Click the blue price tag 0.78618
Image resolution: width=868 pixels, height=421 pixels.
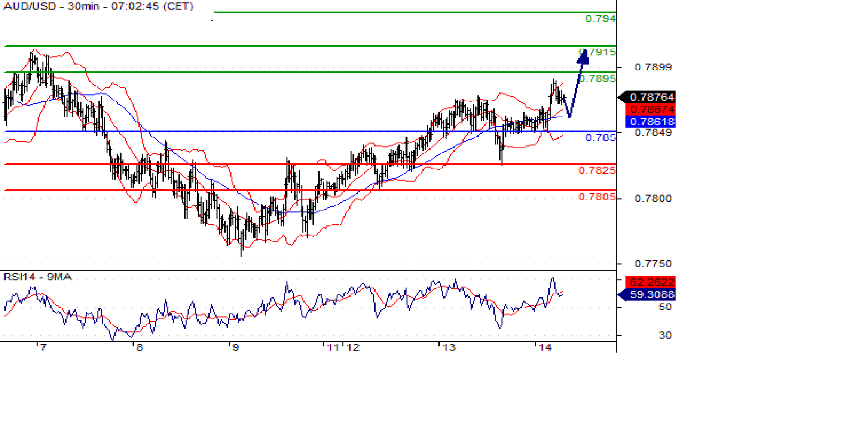coord(651,121)
